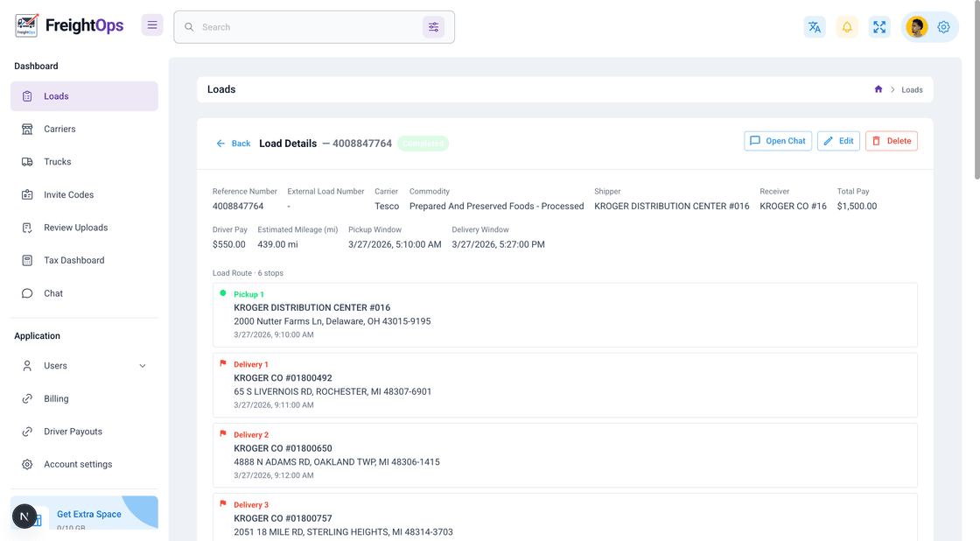Click the Completed status badge

423,144
